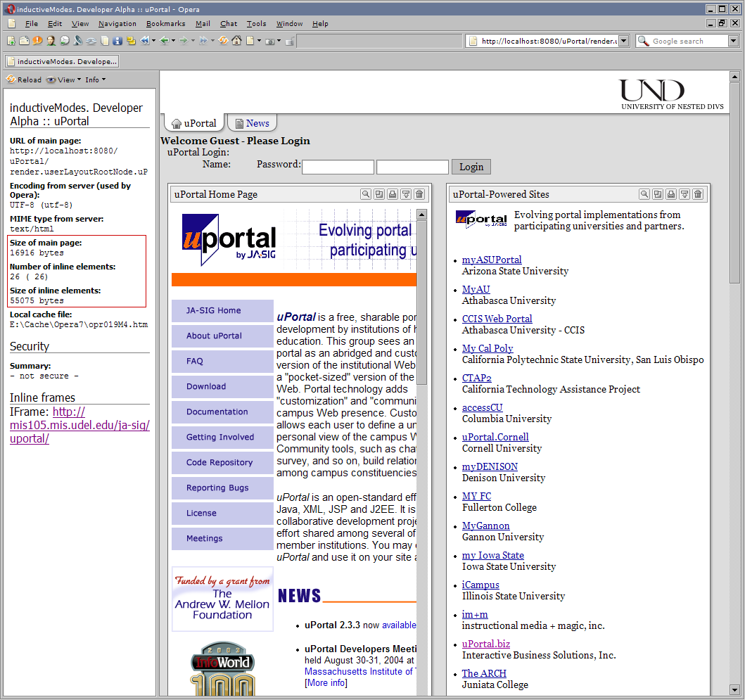Click the blue Info panel icon
This screenshot has height=700, width=745.
[x=117, y=41]
